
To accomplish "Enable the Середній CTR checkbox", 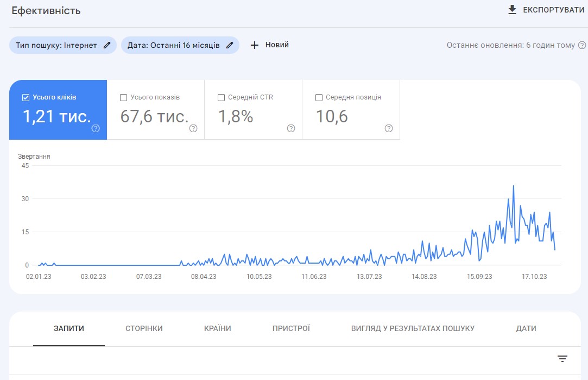I will pyautogui.click(x=221, y=97).
